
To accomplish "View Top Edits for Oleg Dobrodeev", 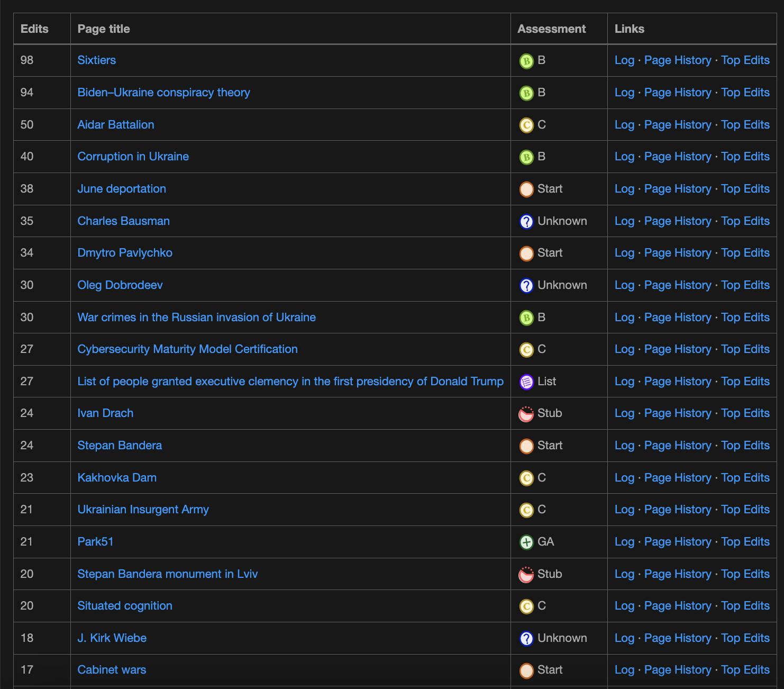I will point(745,285).
